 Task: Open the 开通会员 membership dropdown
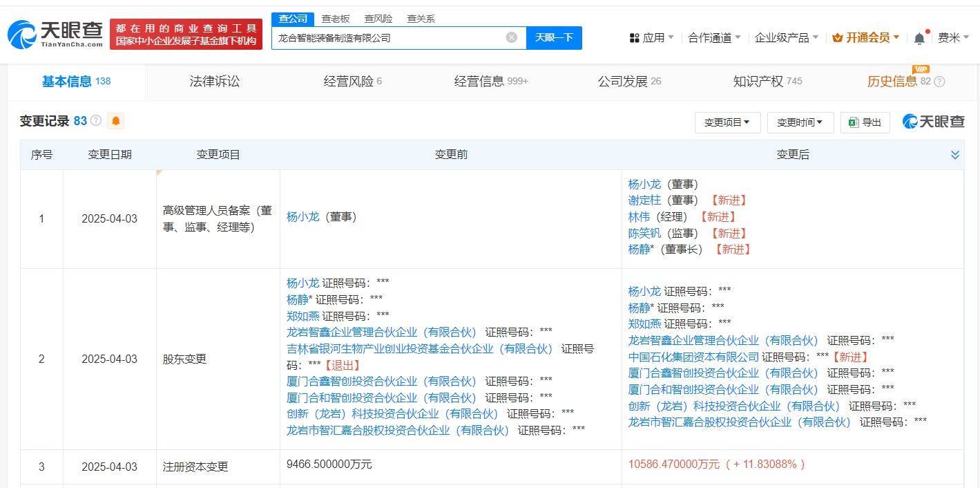(x=866, y=37)
